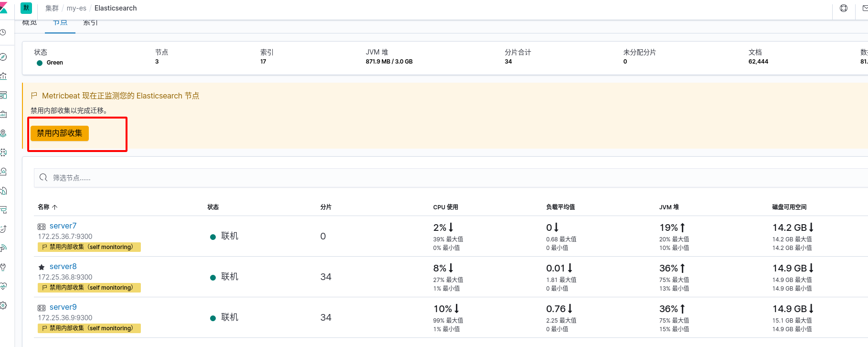
Task: Sort table by 磁盘可用空间 column header
Action: tap(789, 207)
